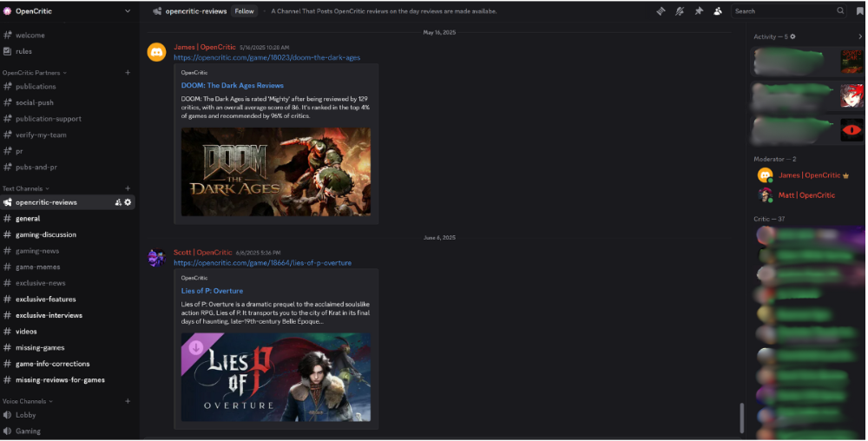868x441 pixels.
Task: Open the lies-of-p-overture URL link
Action: click(x=262, y=263)
